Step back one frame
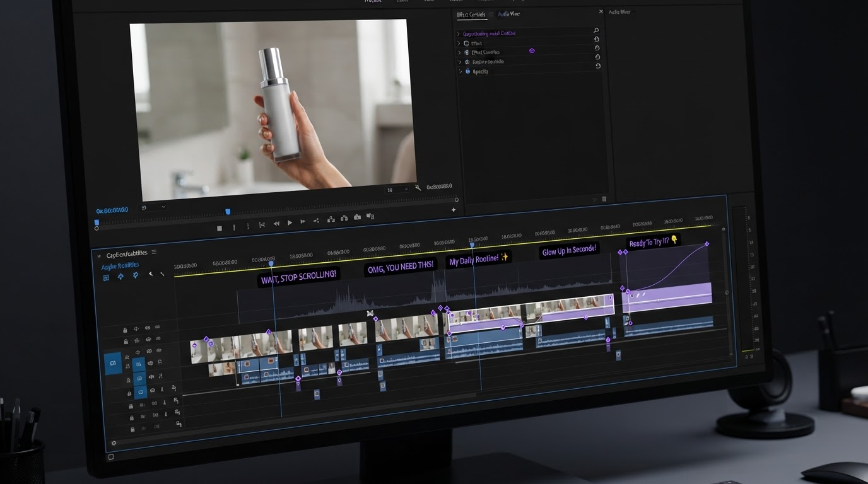Screen dimensions: 868x484 tap(276, 224)
